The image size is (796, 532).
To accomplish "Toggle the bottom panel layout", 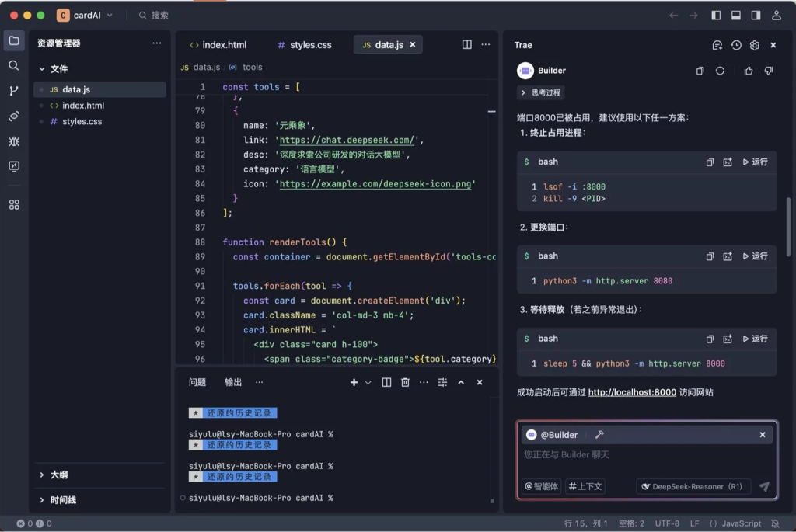I will (x=735, y=16).
